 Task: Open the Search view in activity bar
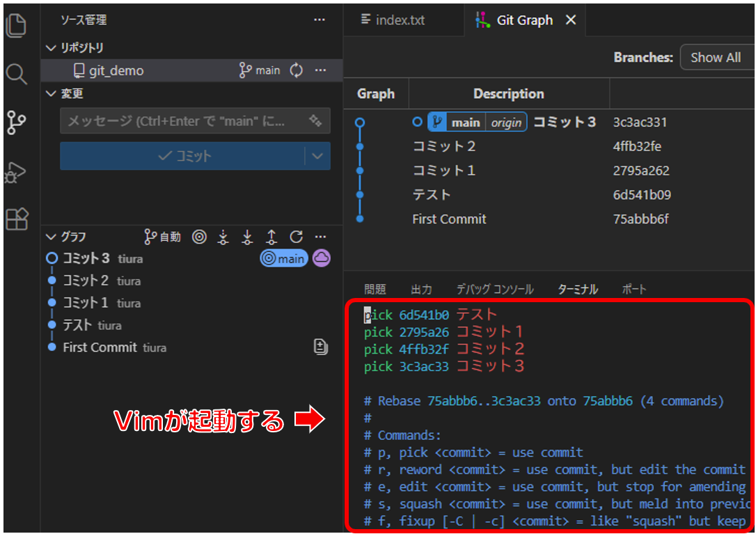pos(16,74)
